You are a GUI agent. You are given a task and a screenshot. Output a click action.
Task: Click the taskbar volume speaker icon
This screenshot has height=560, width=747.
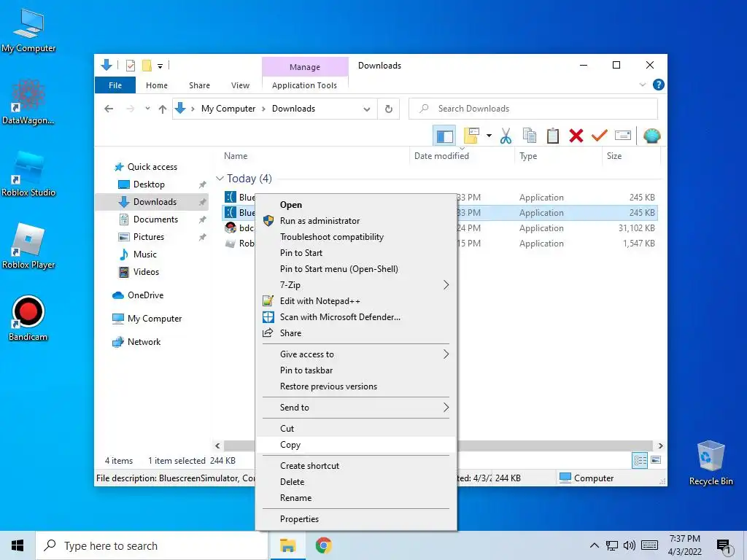[630, 545]
